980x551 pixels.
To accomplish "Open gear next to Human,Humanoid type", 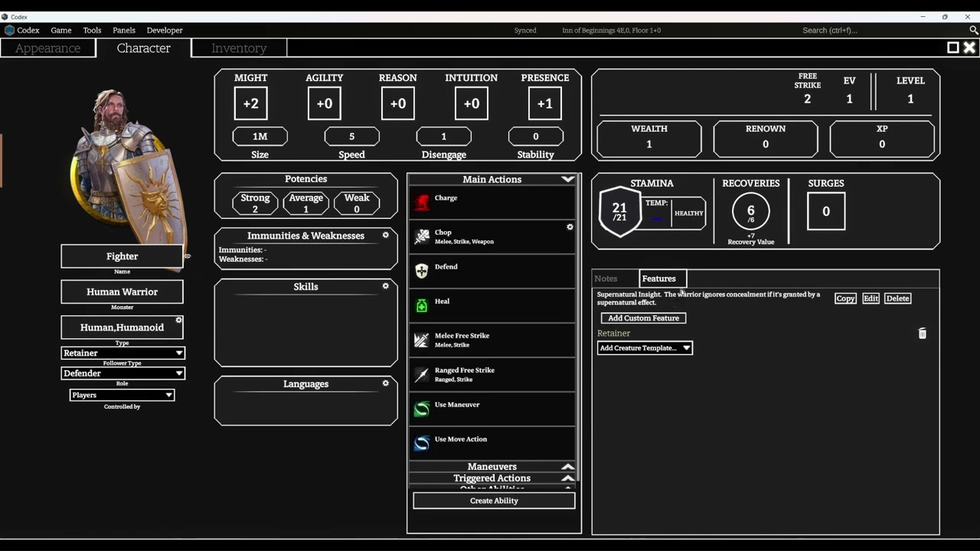I will (178, 321).
